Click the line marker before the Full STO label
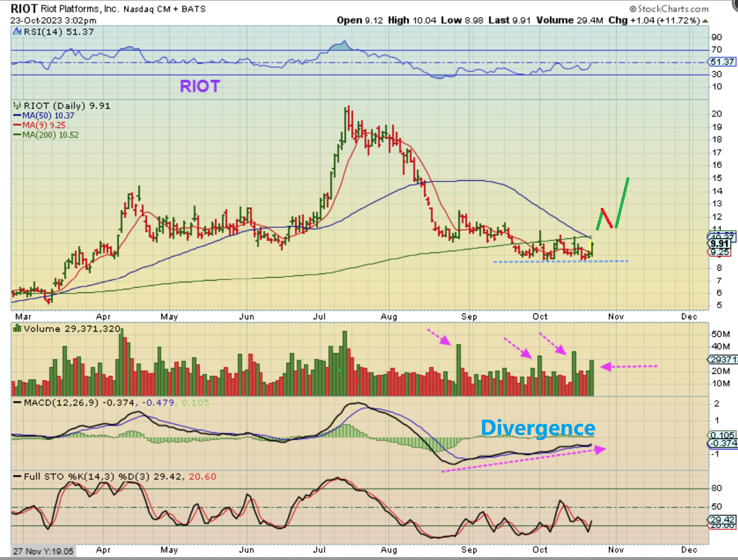Image resolution: width=738 pixels, height=560 pixels. coord(17,477)
